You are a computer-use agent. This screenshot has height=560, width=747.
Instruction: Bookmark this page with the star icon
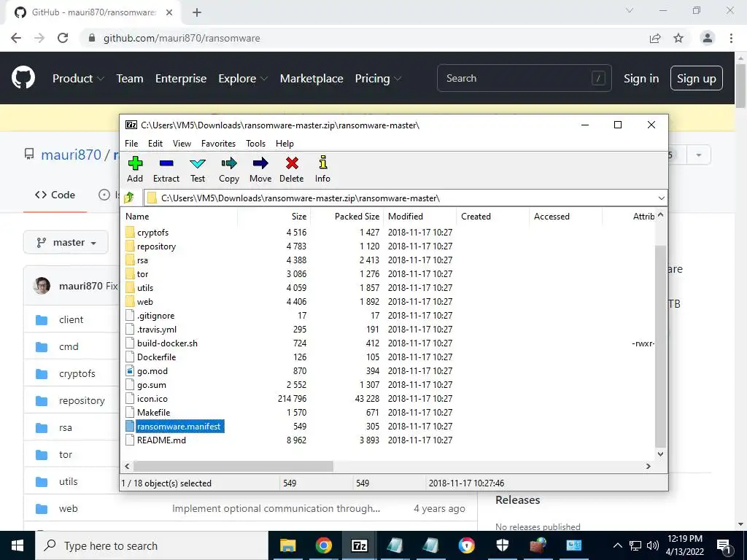678,38
